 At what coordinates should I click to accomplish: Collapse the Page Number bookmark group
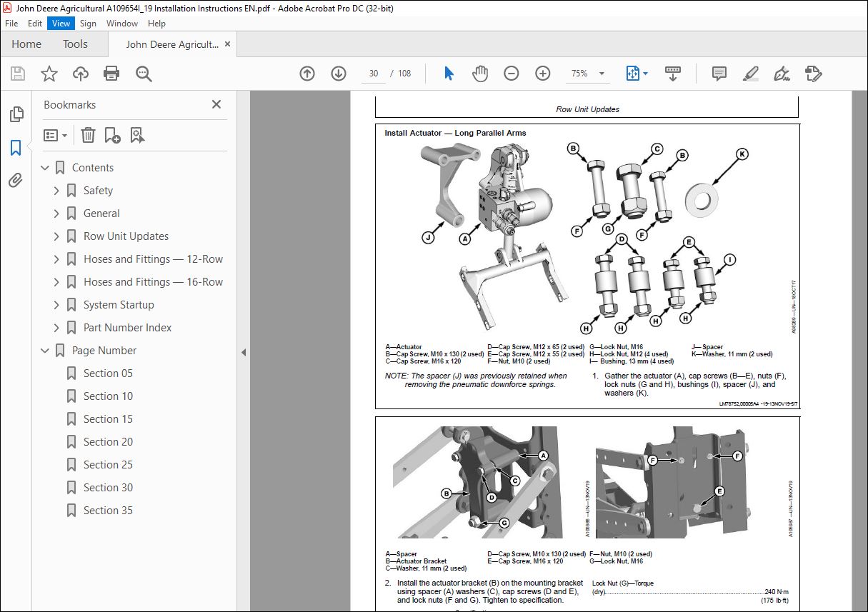(x=46, y=351)
